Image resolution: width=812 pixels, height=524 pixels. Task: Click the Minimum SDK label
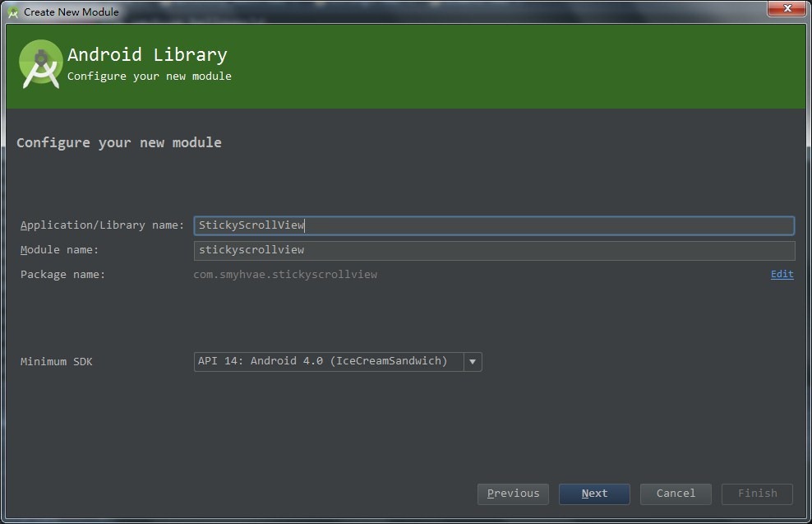[x=57, y=362]
